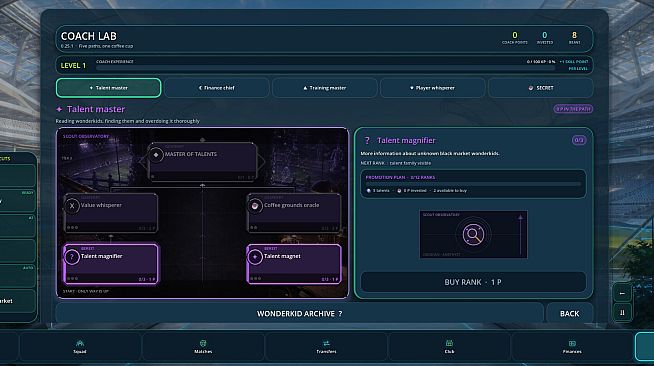Click the plus icon on Talent magnet node

point(255,257)
